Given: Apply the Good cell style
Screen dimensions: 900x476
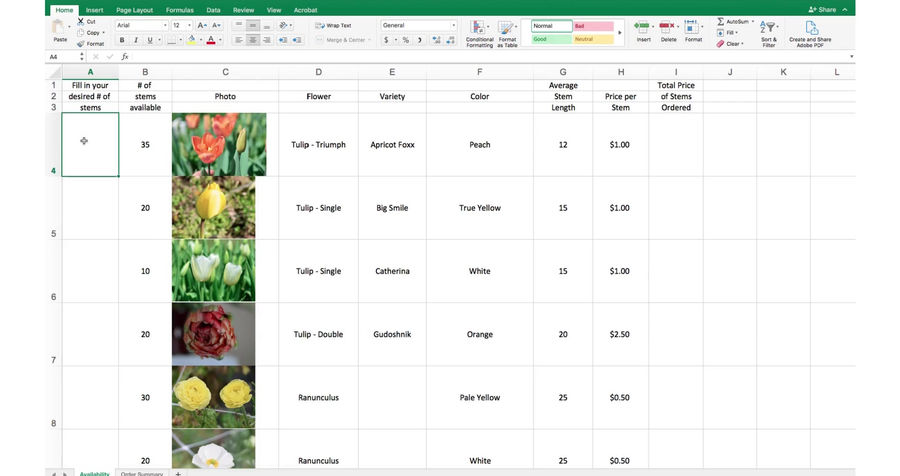Looking at the screenshot, I should [552, 39].
